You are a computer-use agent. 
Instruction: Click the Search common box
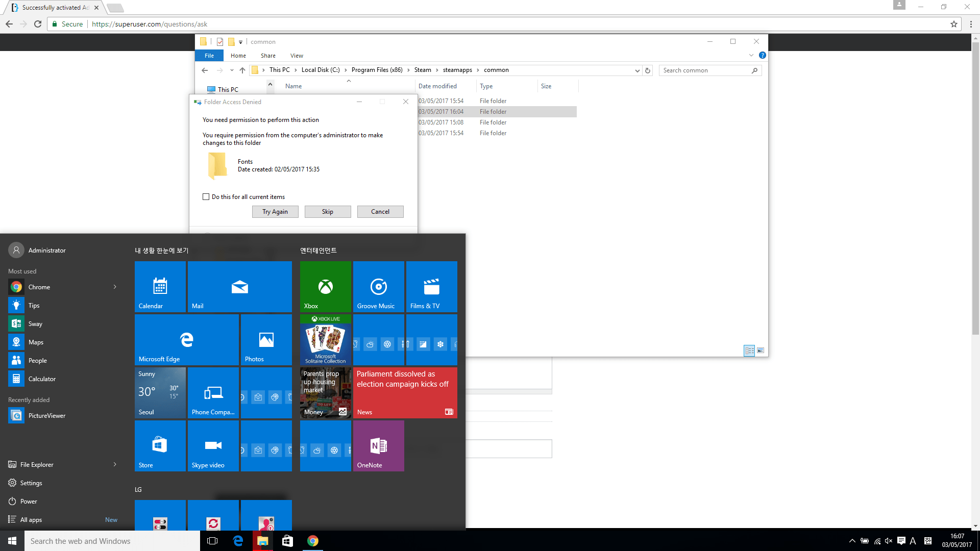(709, 70)
